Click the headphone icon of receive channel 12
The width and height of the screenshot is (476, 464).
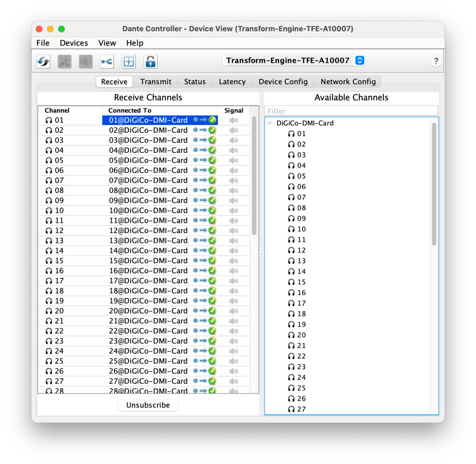click(x=49, y=231)
